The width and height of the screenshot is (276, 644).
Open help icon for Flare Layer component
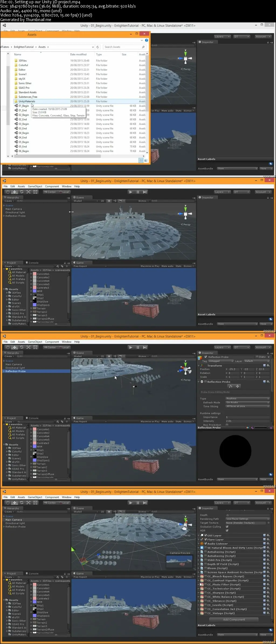(264, 539)
